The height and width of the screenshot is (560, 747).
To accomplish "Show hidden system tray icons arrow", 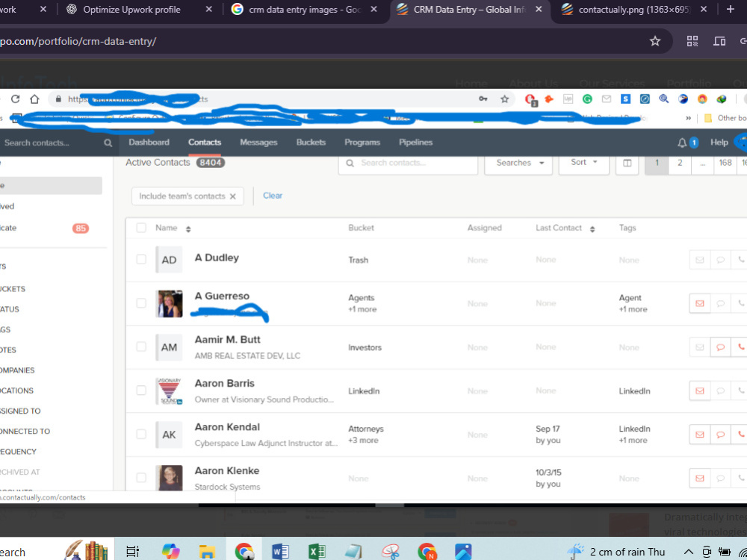I will (x=688, y=552).
